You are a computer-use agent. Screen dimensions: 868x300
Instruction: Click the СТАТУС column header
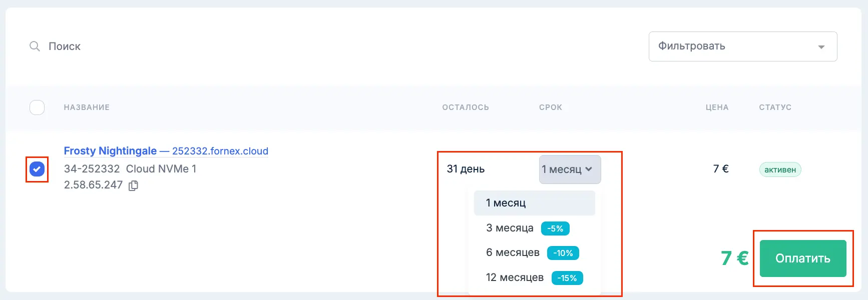pos(775,107)
